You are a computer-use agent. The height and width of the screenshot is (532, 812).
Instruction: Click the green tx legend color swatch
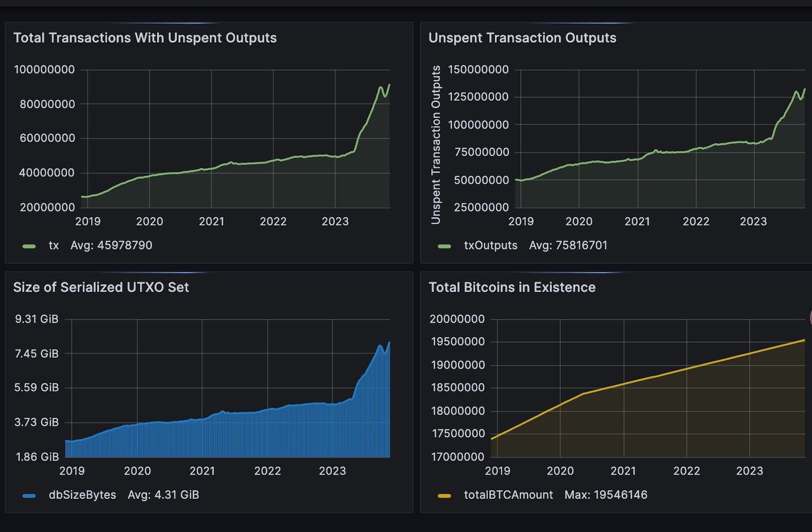pos(29,246)
